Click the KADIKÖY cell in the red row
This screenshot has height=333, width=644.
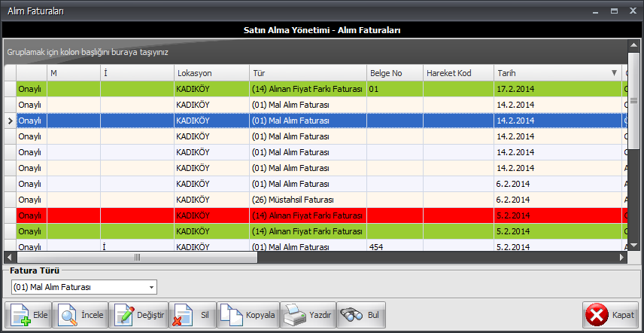(x=211, y=215)
